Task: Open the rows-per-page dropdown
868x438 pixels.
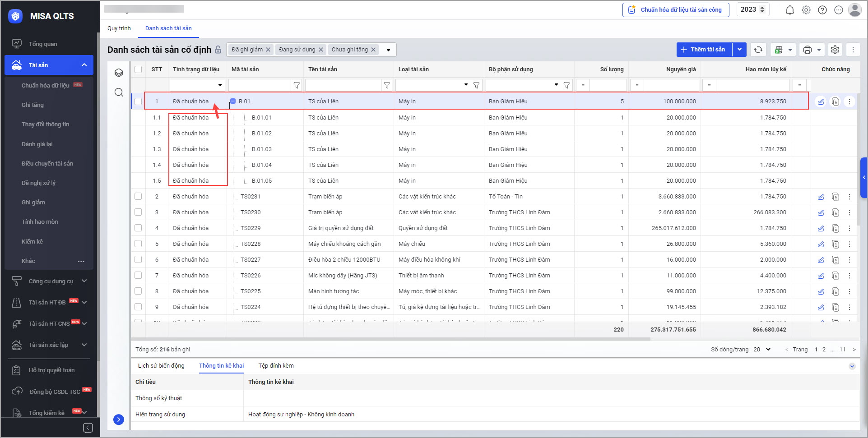Action: point(762,350)
